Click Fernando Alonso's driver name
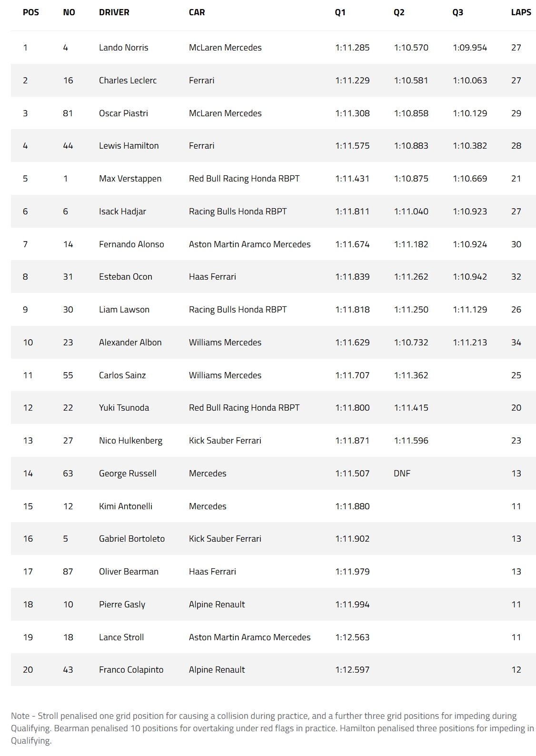Screen dimensions: 536x756 pos(131,244)
